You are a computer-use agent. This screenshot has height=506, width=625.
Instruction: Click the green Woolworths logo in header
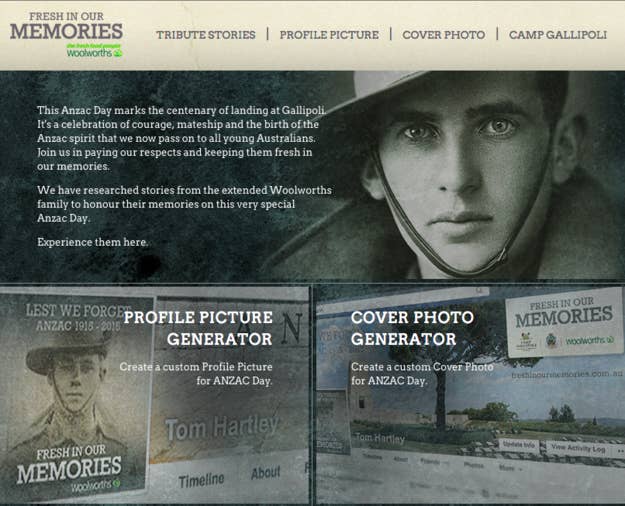(x=94, y=51)
